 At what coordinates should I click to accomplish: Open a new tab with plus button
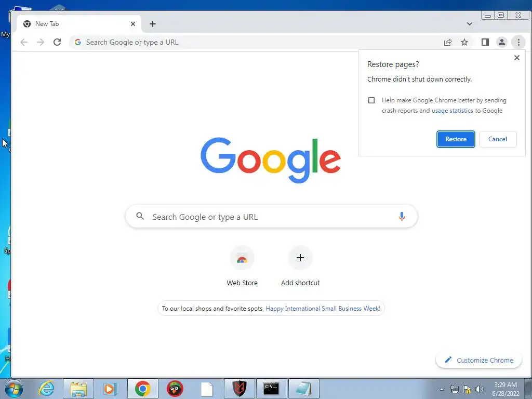click(x=153, y=24)
